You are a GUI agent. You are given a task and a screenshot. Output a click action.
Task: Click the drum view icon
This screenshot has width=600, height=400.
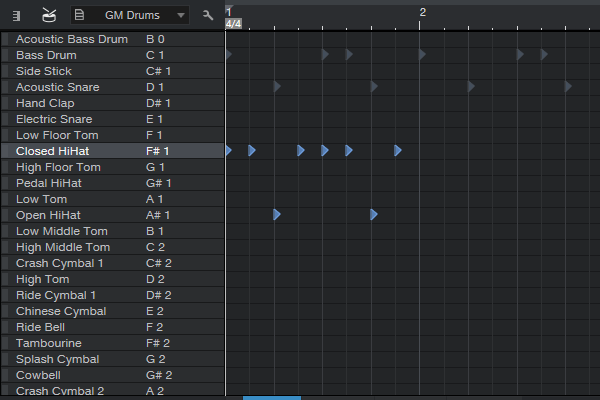(x=48, y=15)
